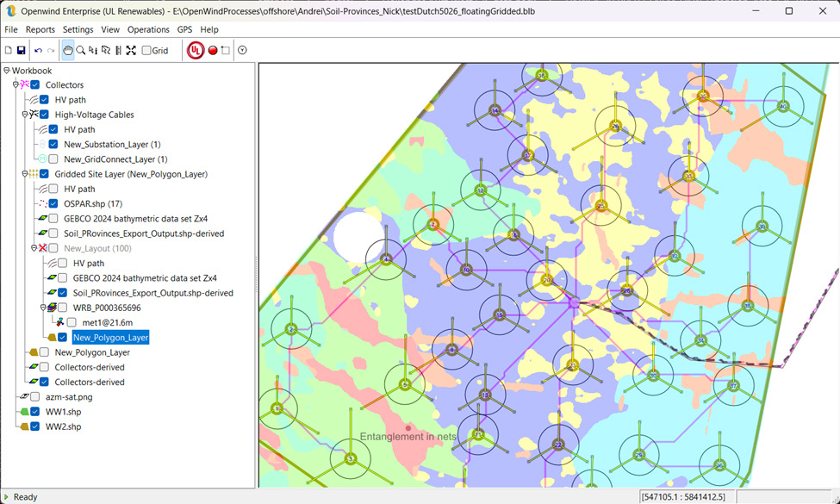The width and height of the screenshot is (840, 504).
Task: Enable the Grid checkbox in the toolbar
Action: pos(146,51)
